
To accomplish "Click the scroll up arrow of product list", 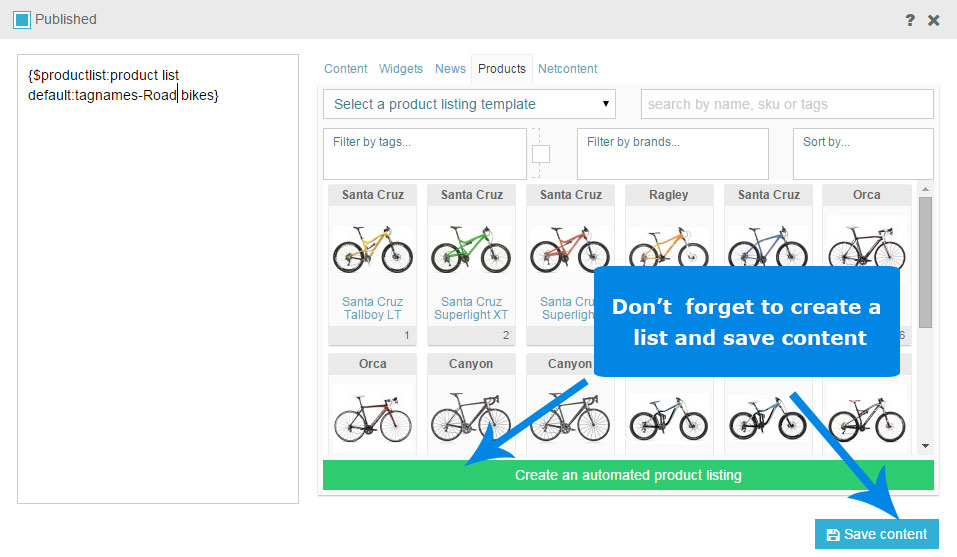I will coord(925,190).
